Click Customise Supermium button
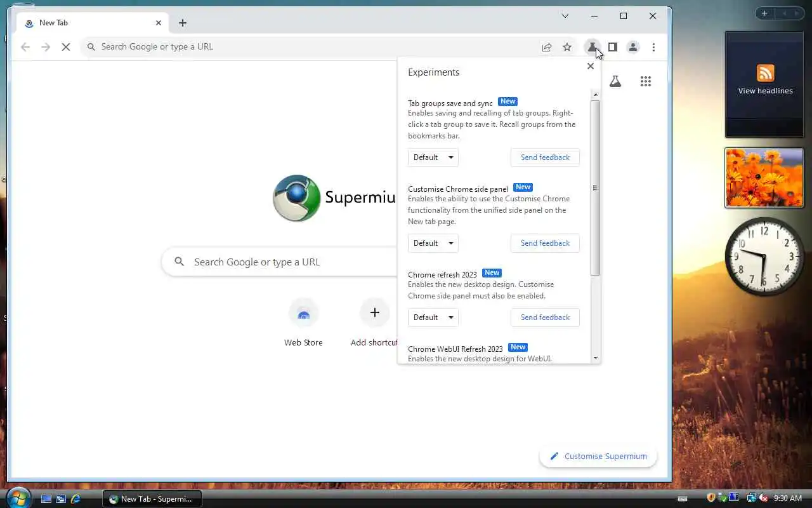The image size is (812, 508). (x=598, y=456)
